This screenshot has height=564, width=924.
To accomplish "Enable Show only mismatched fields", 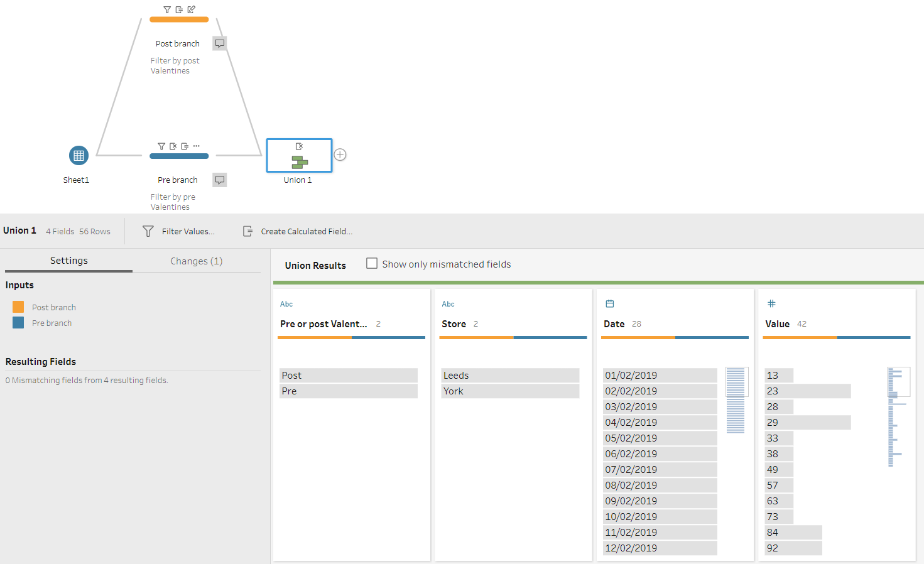I will click(x=371, y=263).
